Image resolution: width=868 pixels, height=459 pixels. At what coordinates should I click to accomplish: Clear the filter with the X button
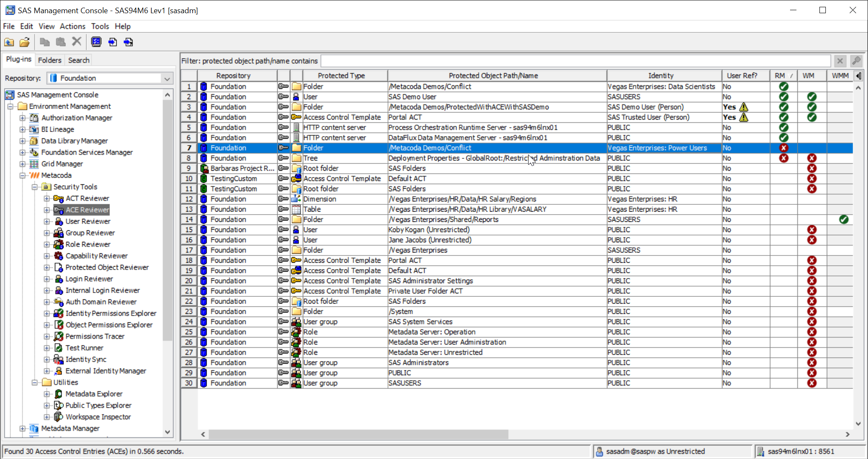click(840, 61)
